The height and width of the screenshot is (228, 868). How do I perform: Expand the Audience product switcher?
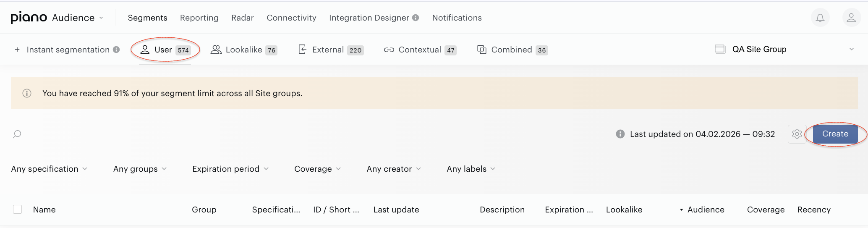(x=78, y=18)
